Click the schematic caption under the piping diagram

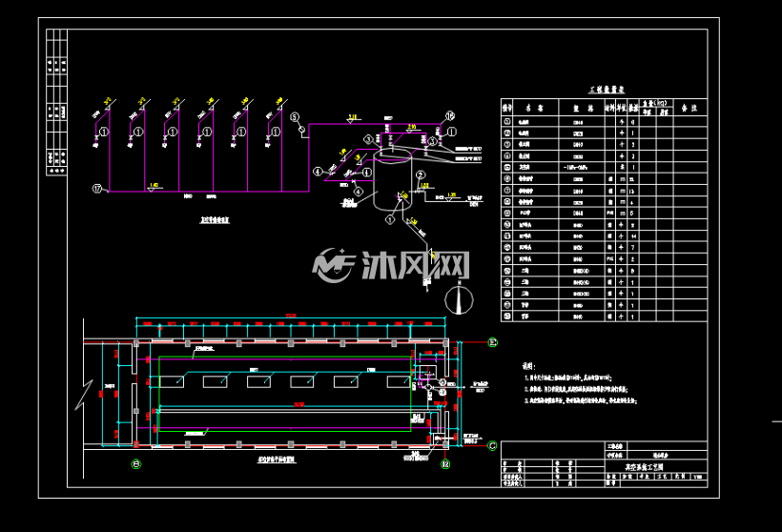pyautogui.click(x=215, y=220)
